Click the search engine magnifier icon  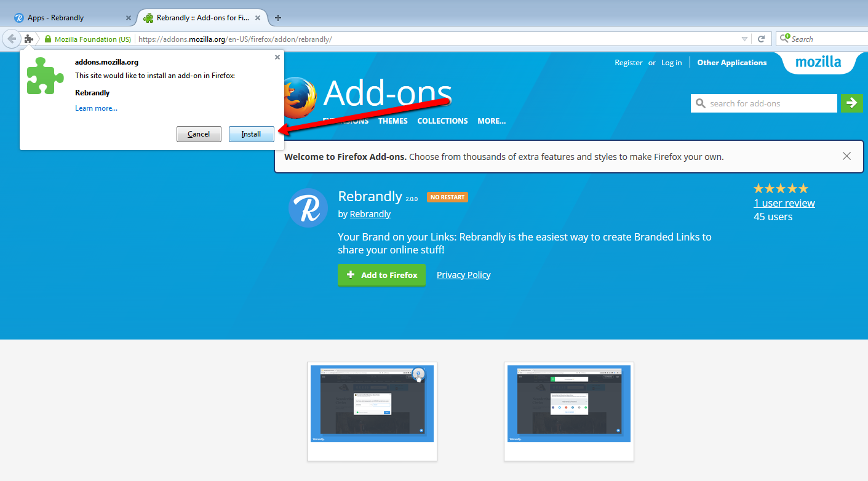click(x=784, y=39)
